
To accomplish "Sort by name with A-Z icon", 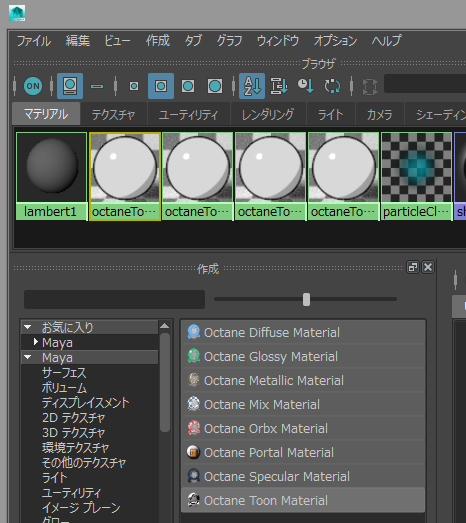I will 252,86.
